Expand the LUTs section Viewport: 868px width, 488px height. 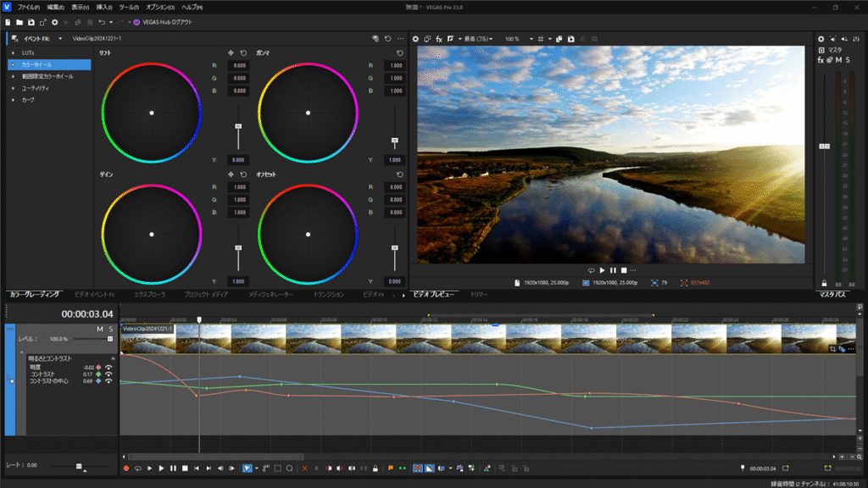coord(14,53)
